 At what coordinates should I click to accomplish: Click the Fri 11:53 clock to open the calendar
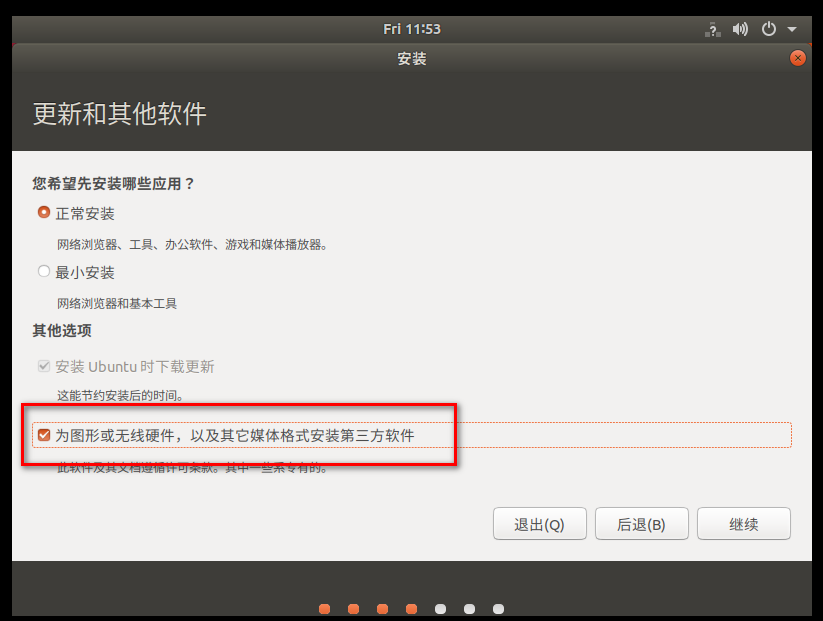411,29
